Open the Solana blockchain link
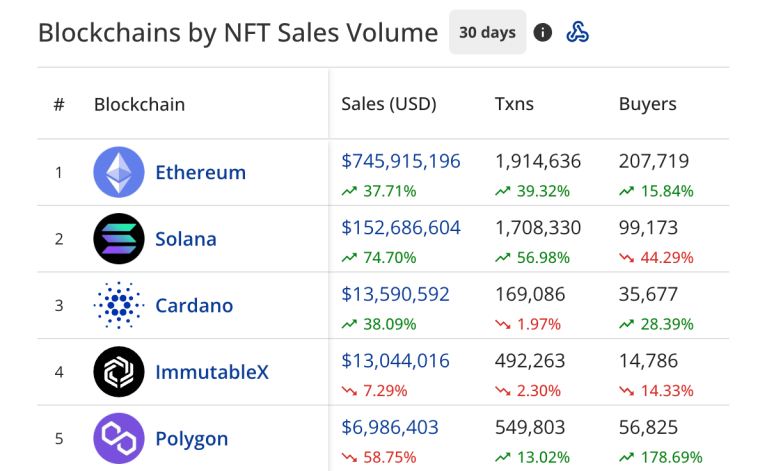This screenshot has width=760, height=471. [x=186, y=239]
